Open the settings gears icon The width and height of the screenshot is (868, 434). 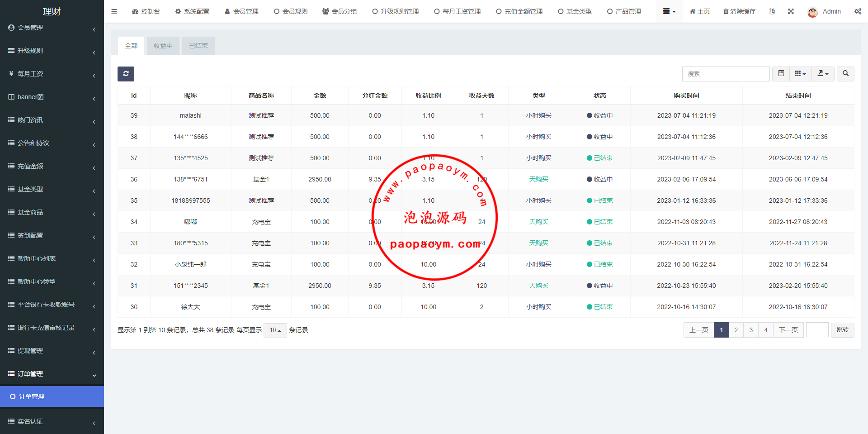[858, 11]
